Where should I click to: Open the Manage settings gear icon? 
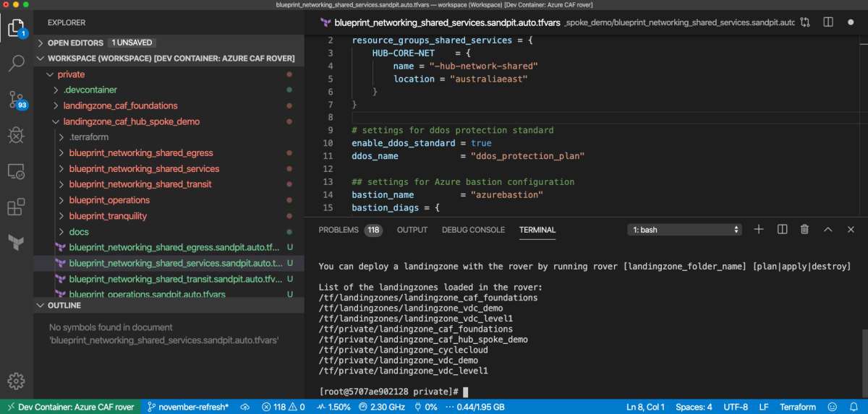point(16,380)
